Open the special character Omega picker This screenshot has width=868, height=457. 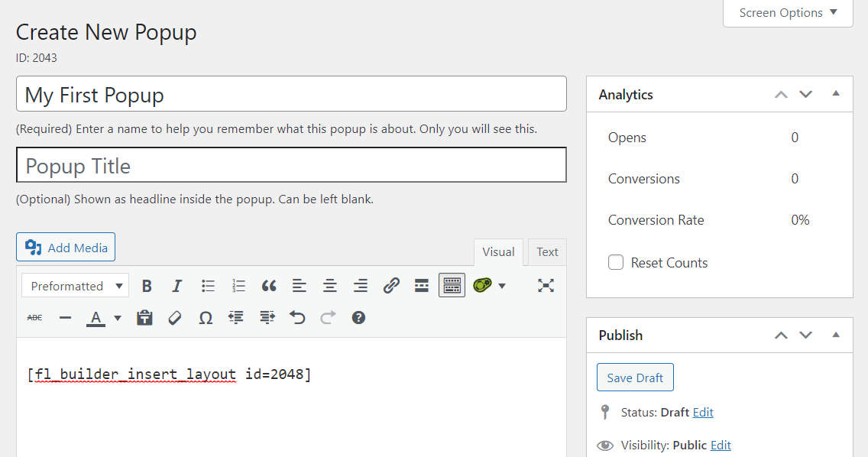[x=206, y=318]
